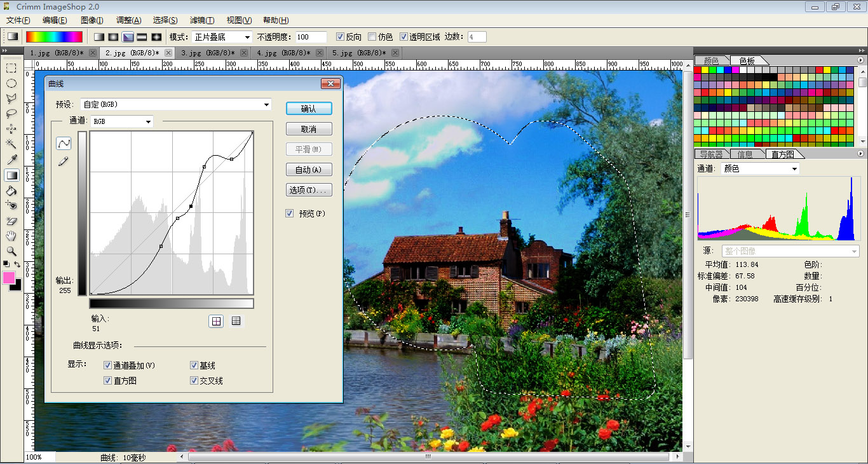Switch curve editing to pencil draw mode
868x464 pixels.
(x=63, y=161)
